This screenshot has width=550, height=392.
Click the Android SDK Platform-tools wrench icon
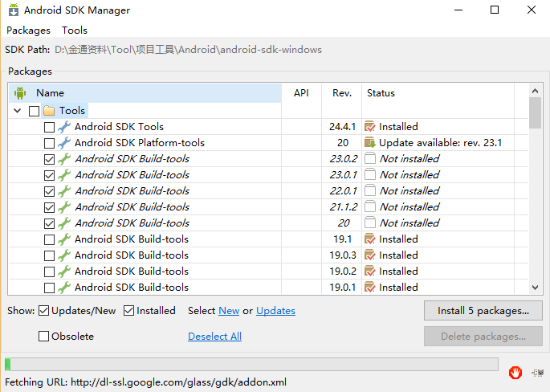(64, 143)
